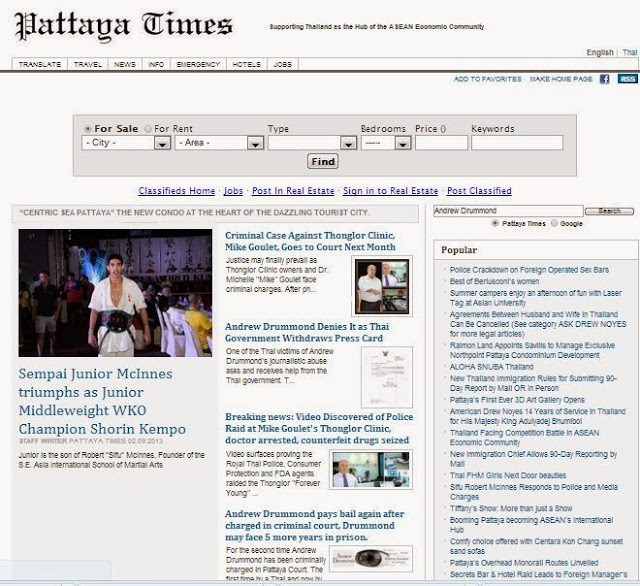Open Sifu Robert McInnes Responds link
The height and width of the screenshot is (586, 640).
(x=534, y=492)
